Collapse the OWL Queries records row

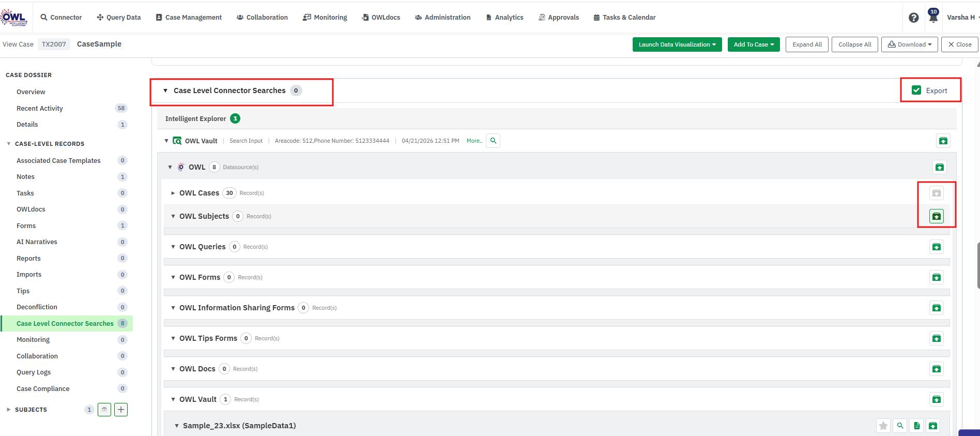coord(173,247)
